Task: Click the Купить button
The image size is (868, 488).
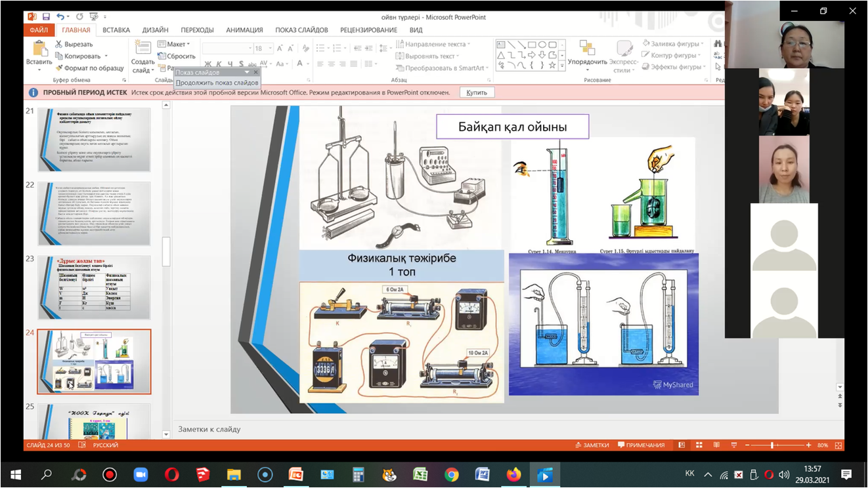Action: click(477, 92)
